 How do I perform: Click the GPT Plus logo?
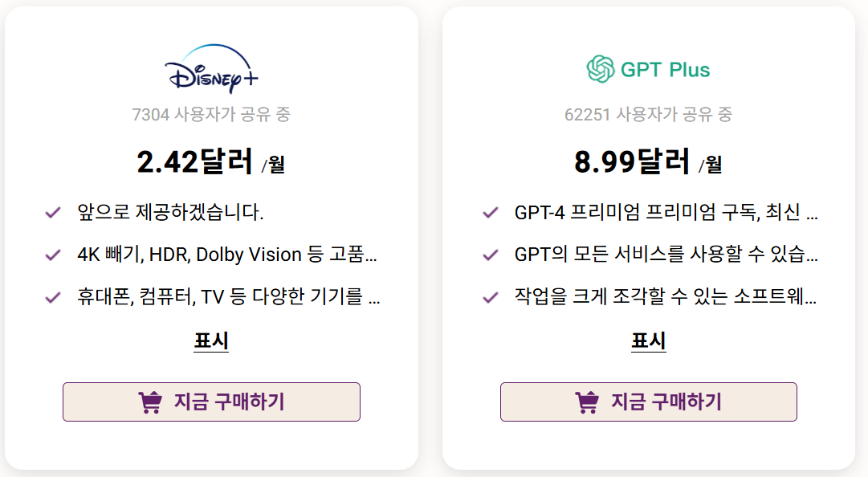[647, 70]
